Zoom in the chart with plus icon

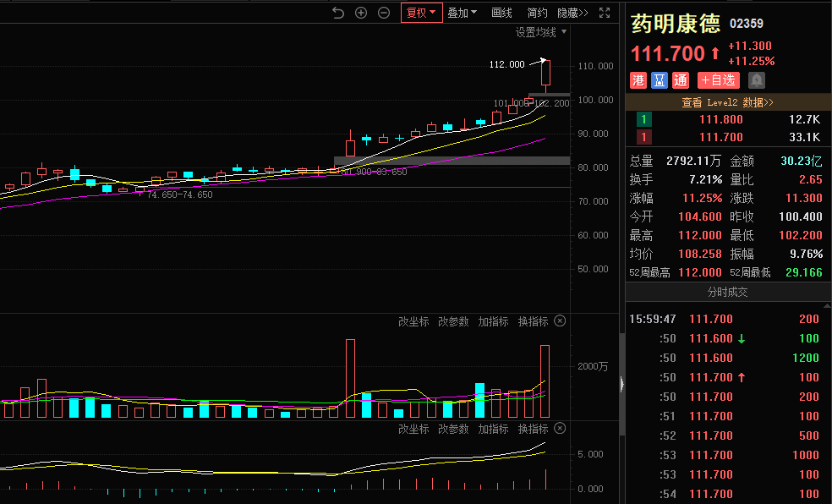(361, 13)
